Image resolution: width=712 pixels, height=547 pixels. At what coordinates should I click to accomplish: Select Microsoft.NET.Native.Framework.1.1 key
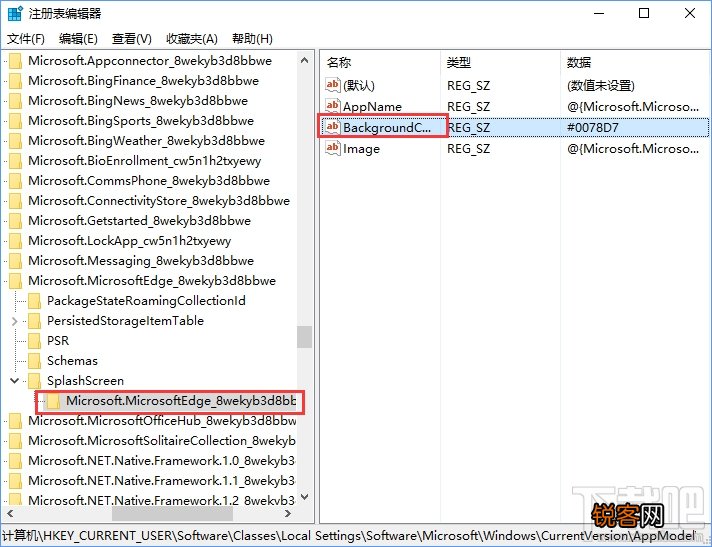[162, 481]
